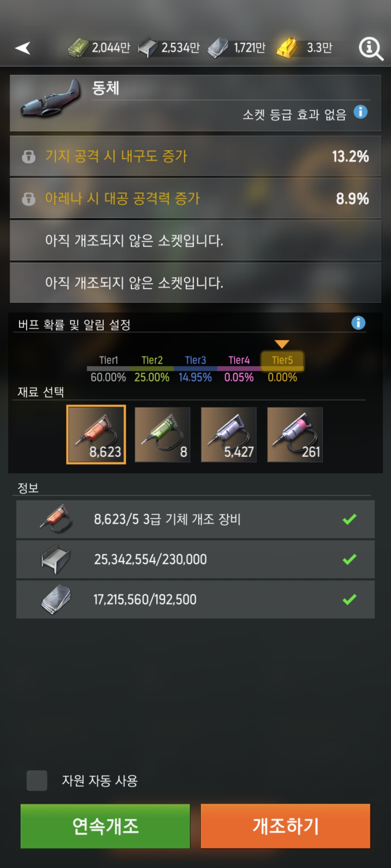
Task: Select the purple tool with 5,427 count
Action: pos(229,435)
